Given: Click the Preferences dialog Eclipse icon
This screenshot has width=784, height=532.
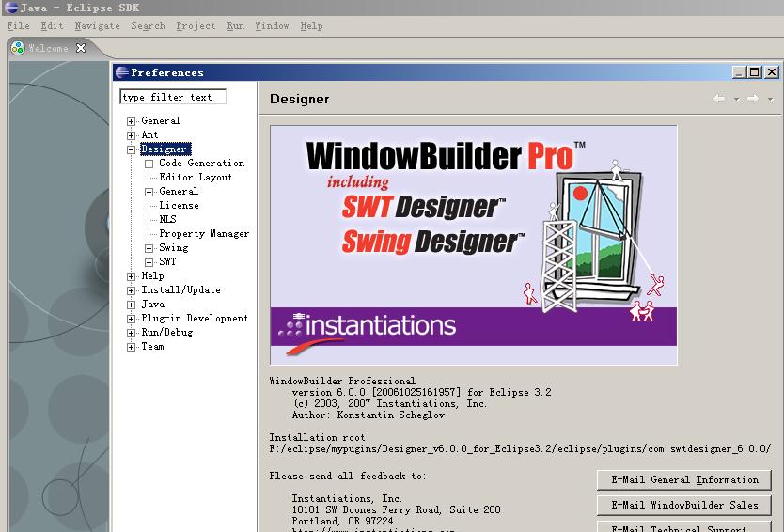Looking at the screenshot, I should coord(122,72).
